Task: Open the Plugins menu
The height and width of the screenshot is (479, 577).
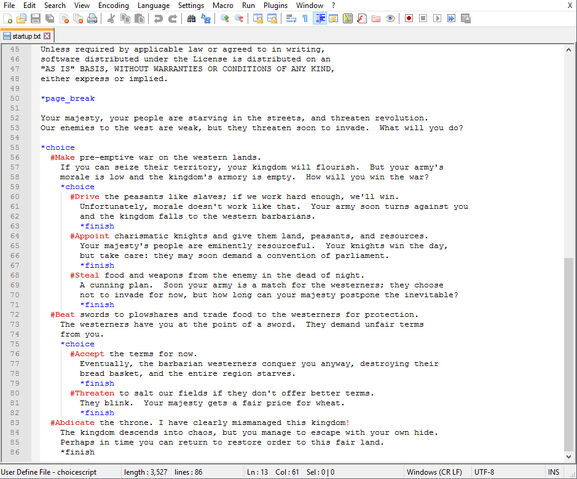Action: pyautogui.click(x=275, y=5)
